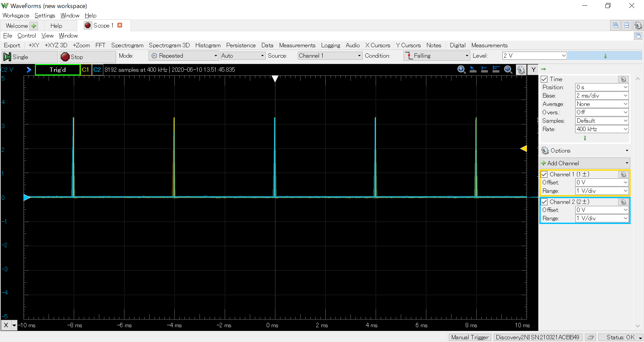Open the Samples dropdown showing Default
The width and height of the screenshot is (644, 342).
pyautogui.click(x=602, y=121)
